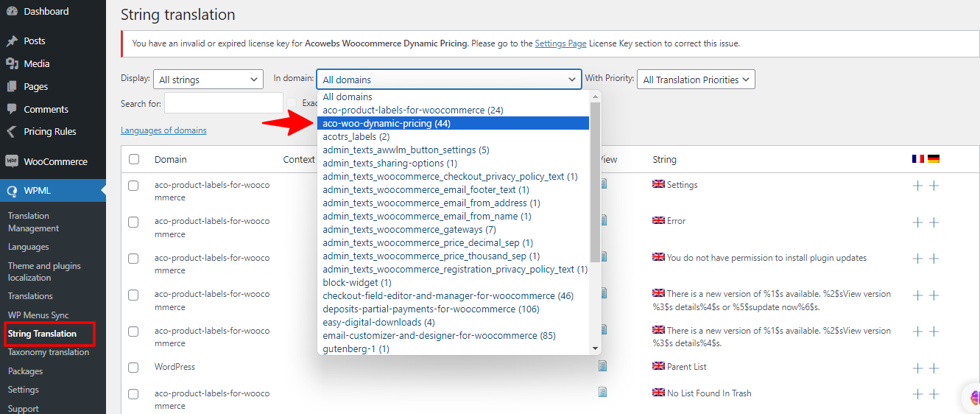Click the German flag column header
This screenshot has height=414, width=980.
[x=934, y=159]
